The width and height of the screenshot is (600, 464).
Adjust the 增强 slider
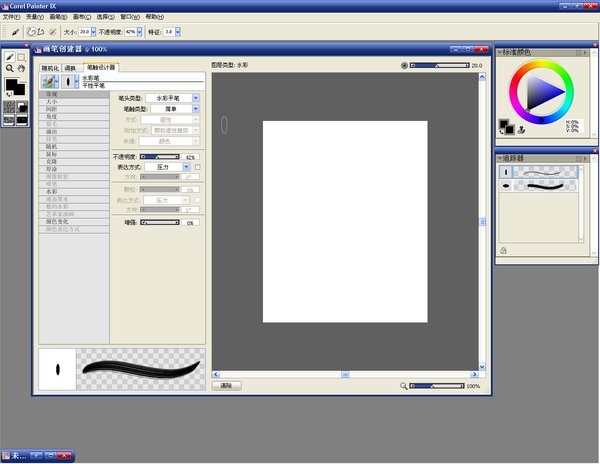coord(160,223)
